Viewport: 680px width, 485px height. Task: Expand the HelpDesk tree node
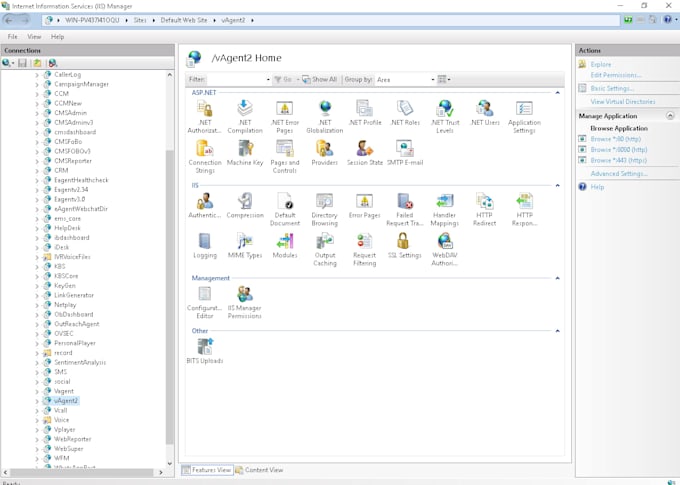pos(37,228)
